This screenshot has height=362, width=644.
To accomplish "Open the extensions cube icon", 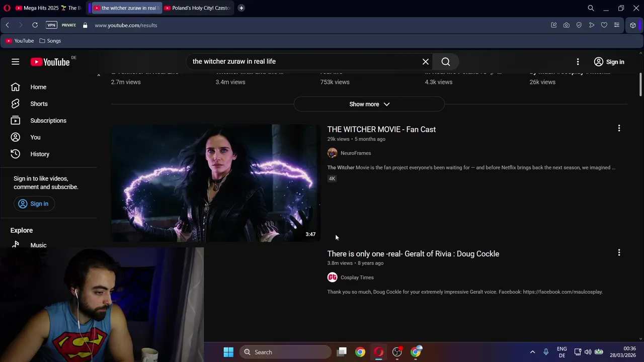I will (x=633, y=25).
